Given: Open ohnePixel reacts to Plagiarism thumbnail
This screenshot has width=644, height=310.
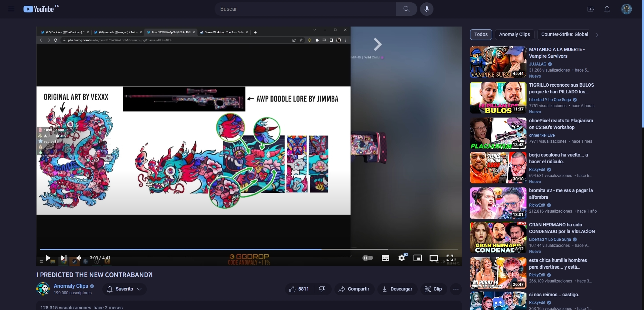Looking at the screenshot, I should tap(498, 133).
